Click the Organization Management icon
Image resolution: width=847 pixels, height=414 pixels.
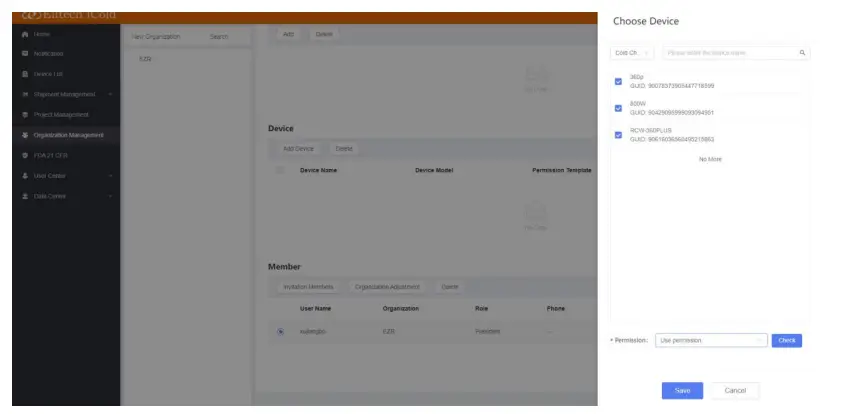(x=24, y=135)
